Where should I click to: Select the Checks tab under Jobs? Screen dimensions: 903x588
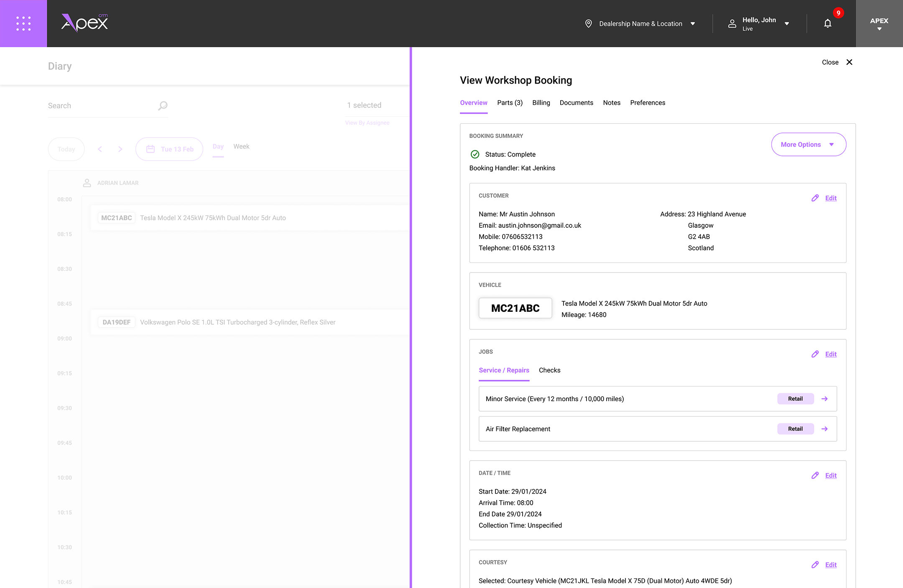(549, 370)
